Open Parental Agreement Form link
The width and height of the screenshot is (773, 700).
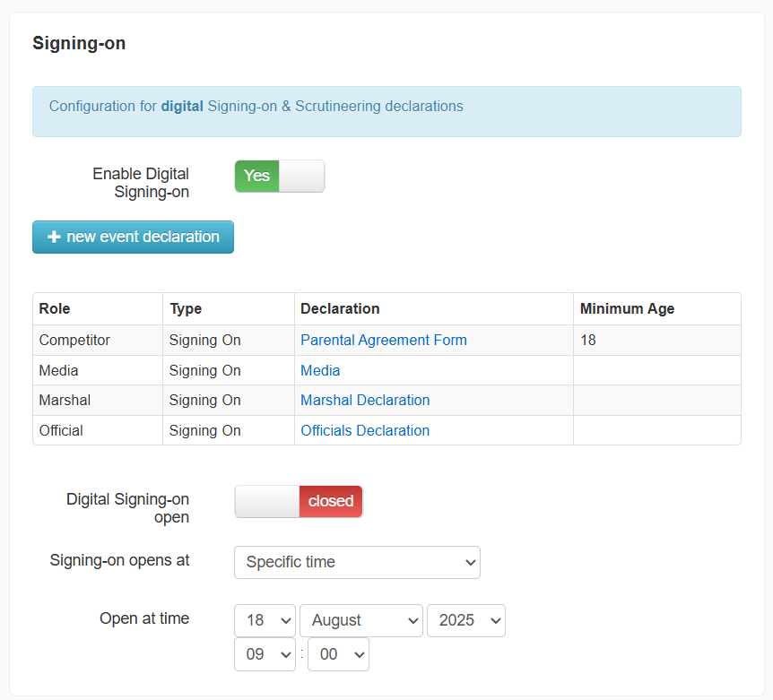point(383,341)
